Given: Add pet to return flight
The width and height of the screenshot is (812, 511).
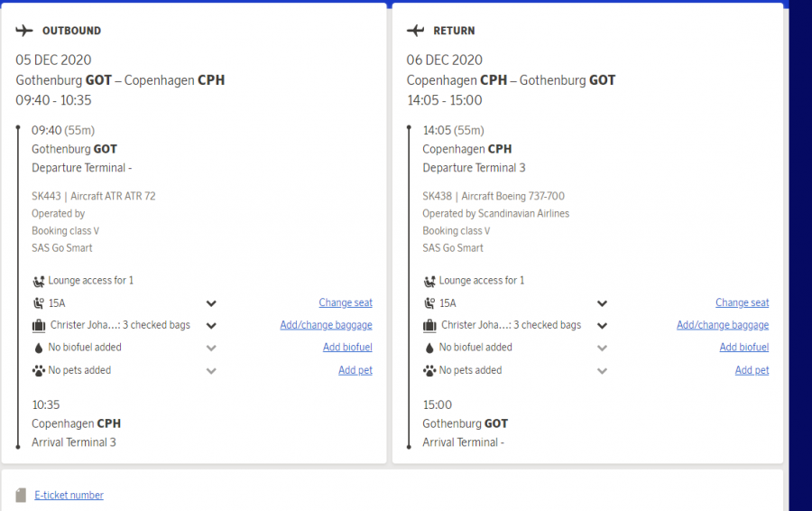Looking at the screenshot, I should 752,370.
